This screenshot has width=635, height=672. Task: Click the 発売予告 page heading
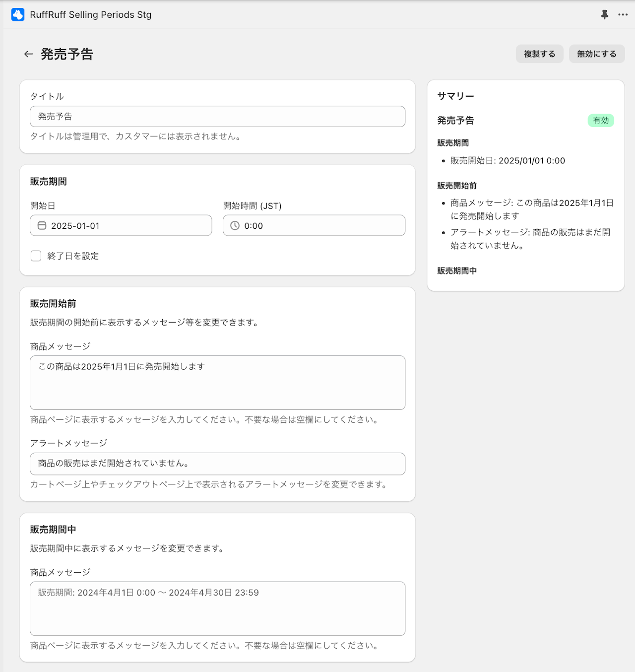pos(67,54)
